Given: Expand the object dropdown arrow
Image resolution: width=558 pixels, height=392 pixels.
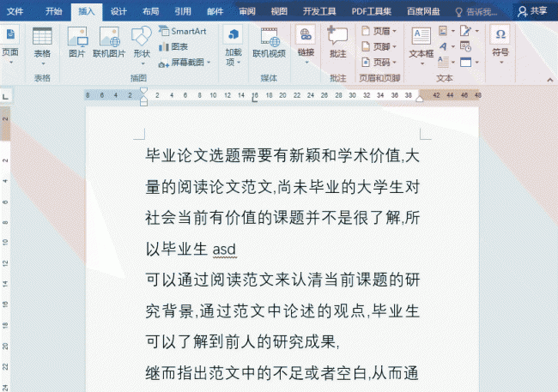Looking at the screenshot, I should (476, 63).
